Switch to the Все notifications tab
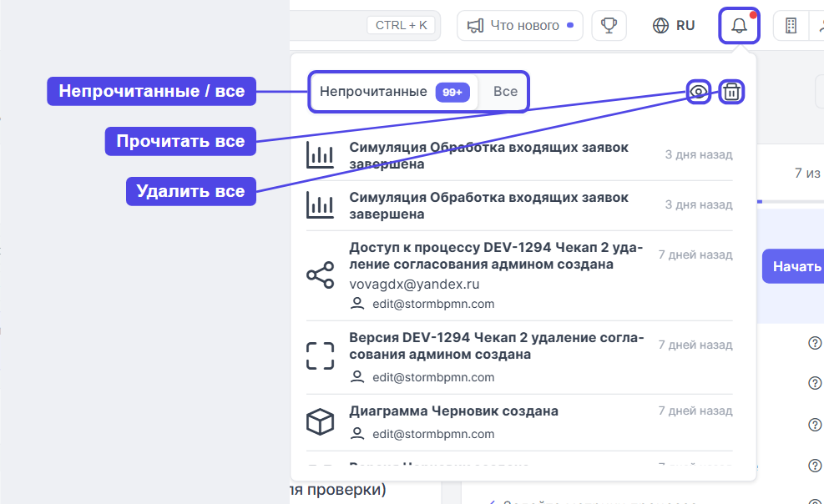The width and height of the screenshot is (824, 504). [505, 92]
